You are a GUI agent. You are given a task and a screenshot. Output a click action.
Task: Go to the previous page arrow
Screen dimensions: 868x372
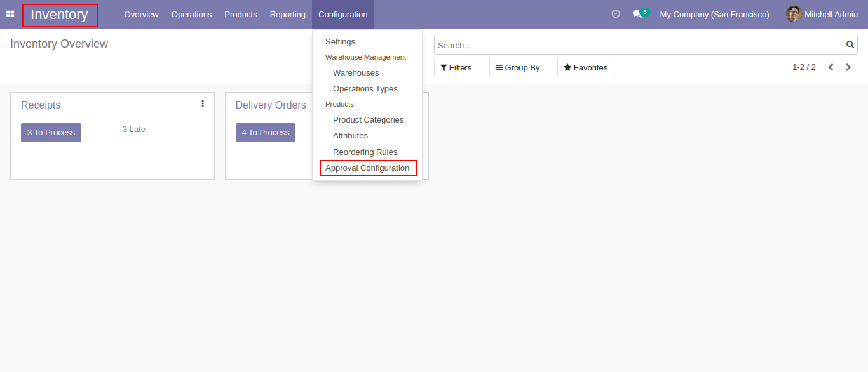pos(831,67)
